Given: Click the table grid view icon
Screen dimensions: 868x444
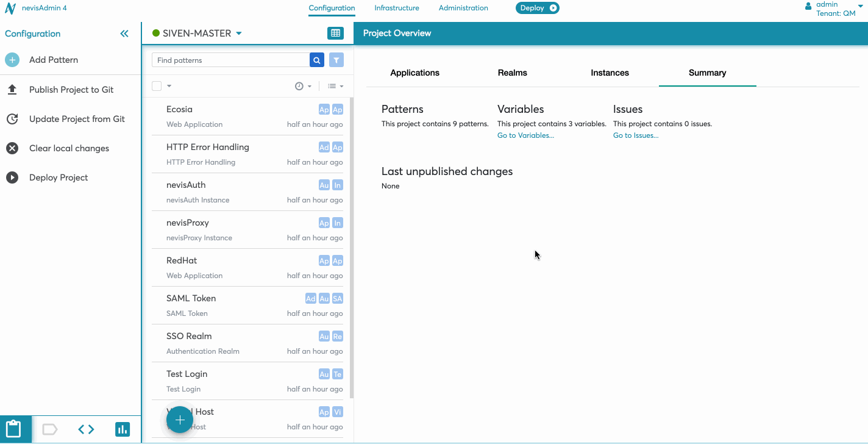Looking at the screenshot, I should [335, 34].
